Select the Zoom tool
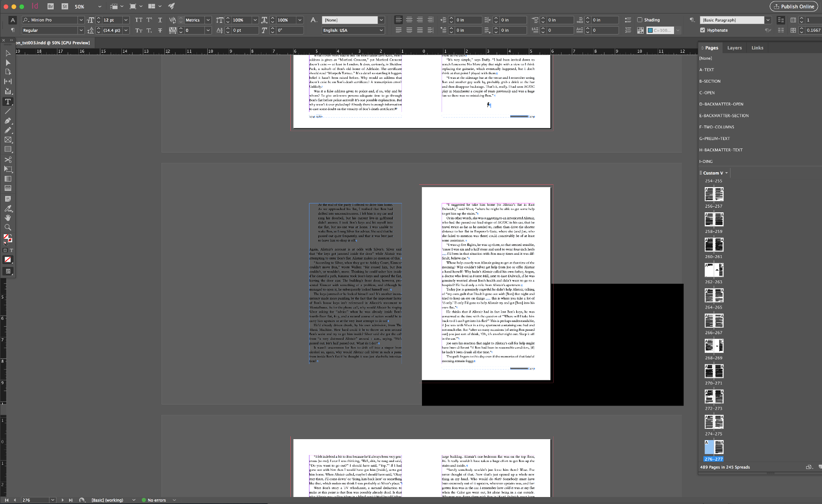The height and width of the screenshot is (504, 822). point(8,227)
